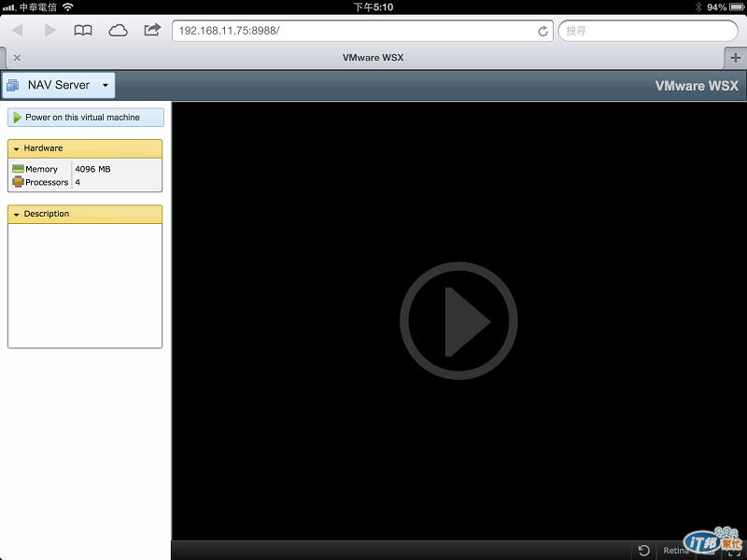Open the bookmarks book icon
The height and width of the screenshot is (560, 747).
(83, 31)
